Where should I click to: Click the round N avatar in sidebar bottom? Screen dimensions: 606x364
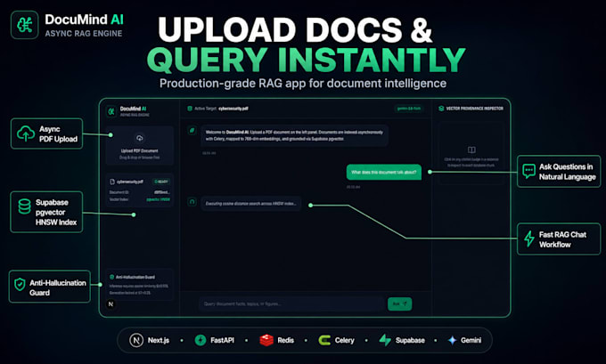[x=111, y=304]
